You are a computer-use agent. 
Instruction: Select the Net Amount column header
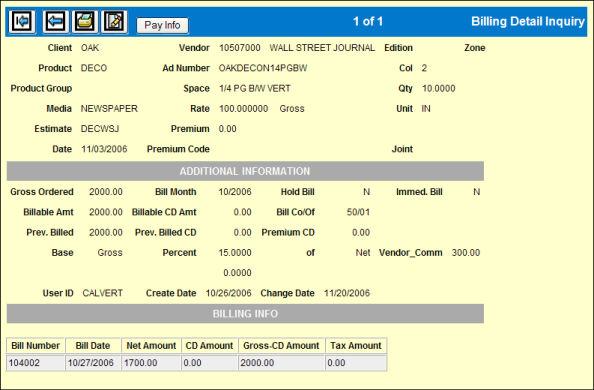click(x=151, y=346)
